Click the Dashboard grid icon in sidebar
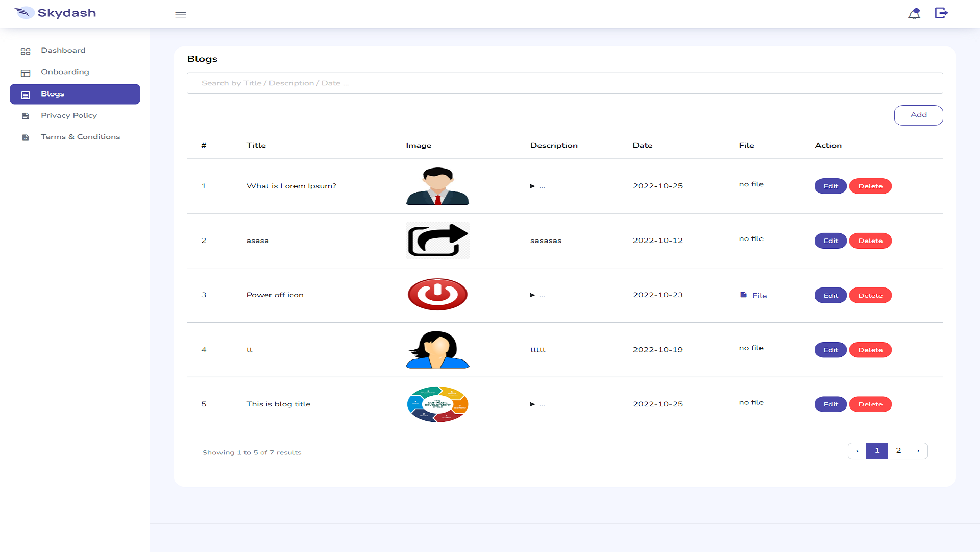This screenshot has height=552, width=980. 26,51
